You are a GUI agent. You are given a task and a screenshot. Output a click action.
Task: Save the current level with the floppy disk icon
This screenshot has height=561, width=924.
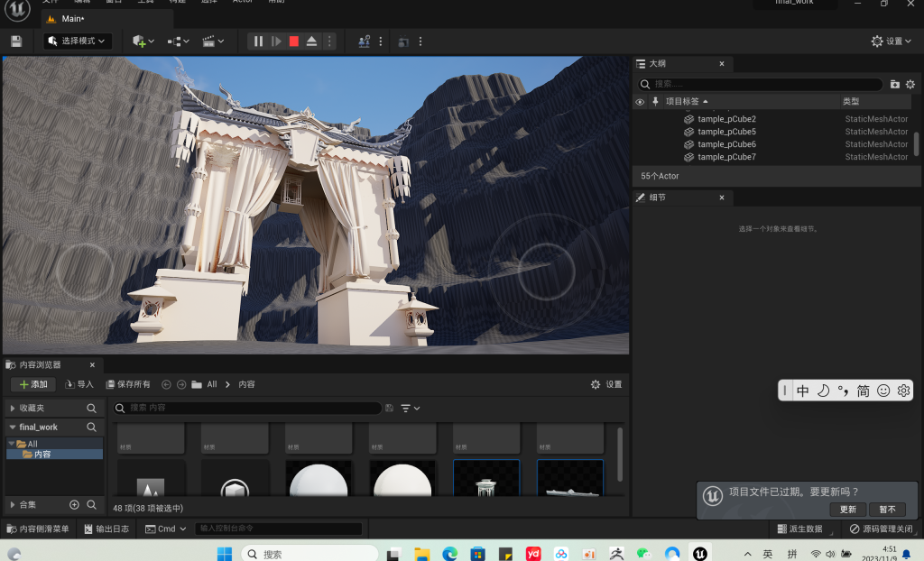[x=16, y=41]
